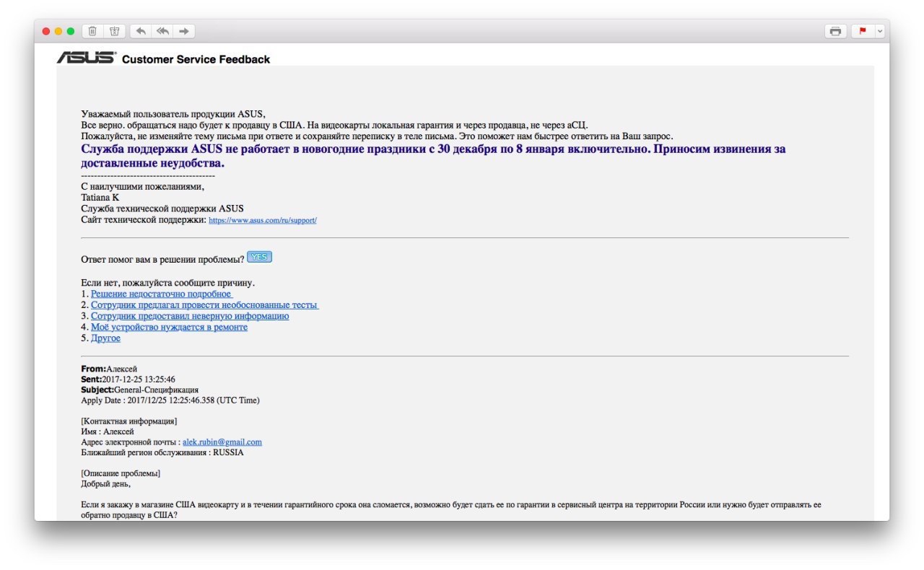Image resolution: width=924 pixels, height=570 pixels.
Task: Click 'Если нет, пожалуйста сообщите причину.' text
Action: point(167,283)
